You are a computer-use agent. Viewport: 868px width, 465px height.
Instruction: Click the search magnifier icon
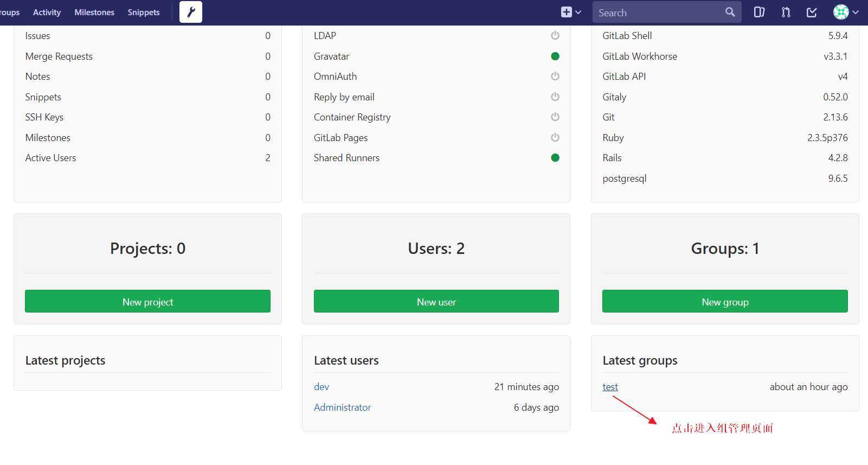(x=730, y=12)
